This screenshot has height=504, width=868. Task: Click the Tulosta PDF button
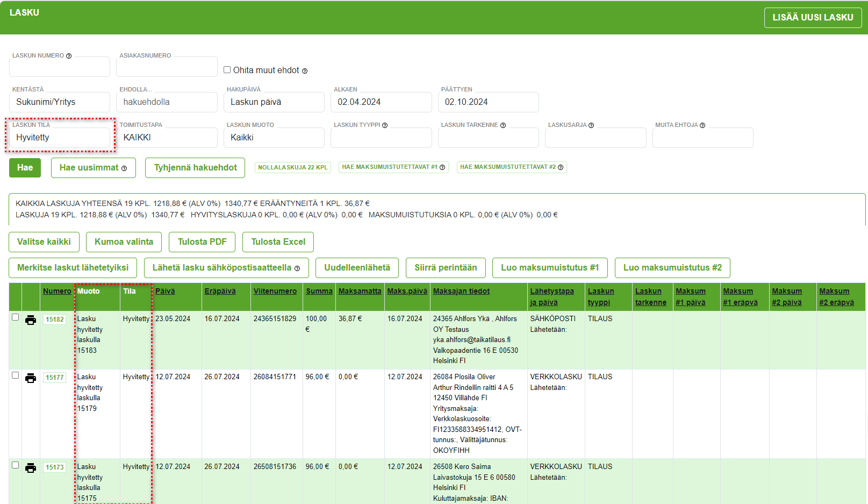(x=203, y=242)
